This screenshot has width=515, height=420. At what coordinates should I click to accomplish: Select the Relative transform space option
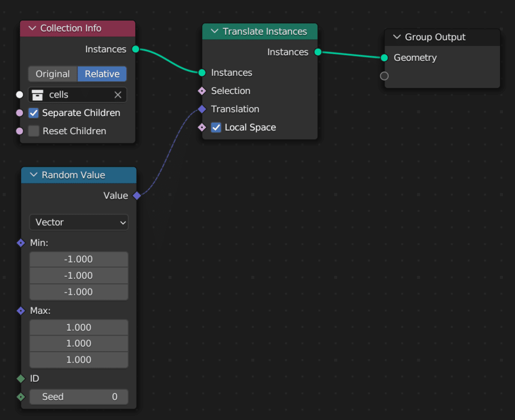[x=102, y=74]
